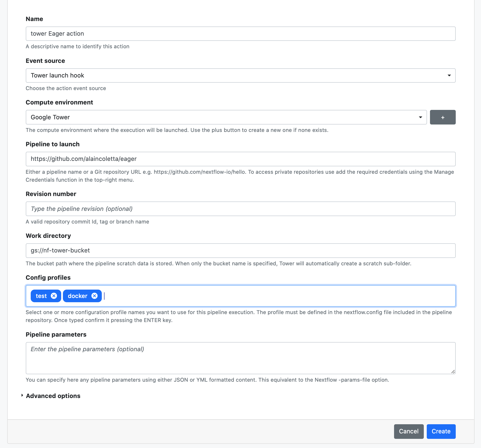The image size is (481, 448).
Task: Select the docker profile chip
Action: [78, 296]
